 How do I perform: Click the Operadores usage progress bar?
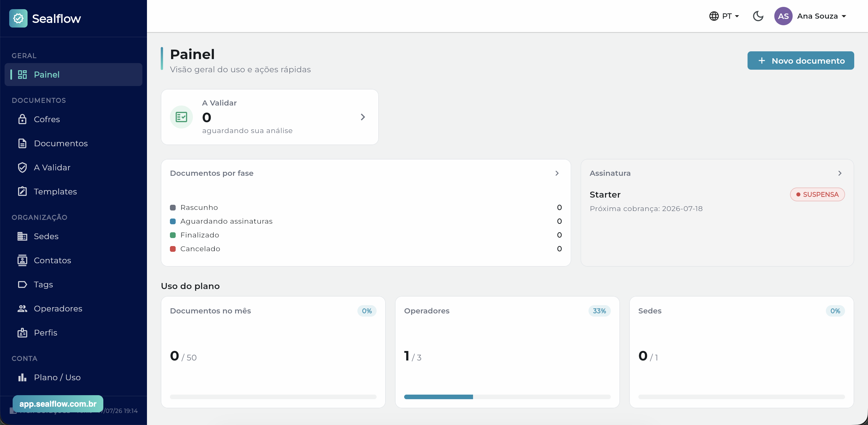tap(507, 397)
